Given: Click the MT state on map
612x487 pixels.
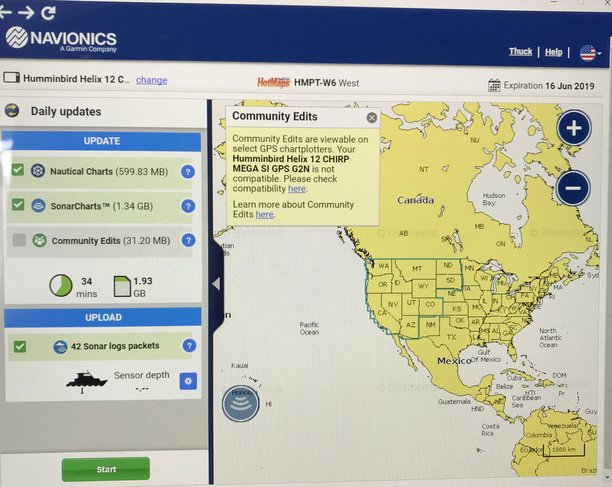Looking at the screenshot, I should (x=417, y=269).
